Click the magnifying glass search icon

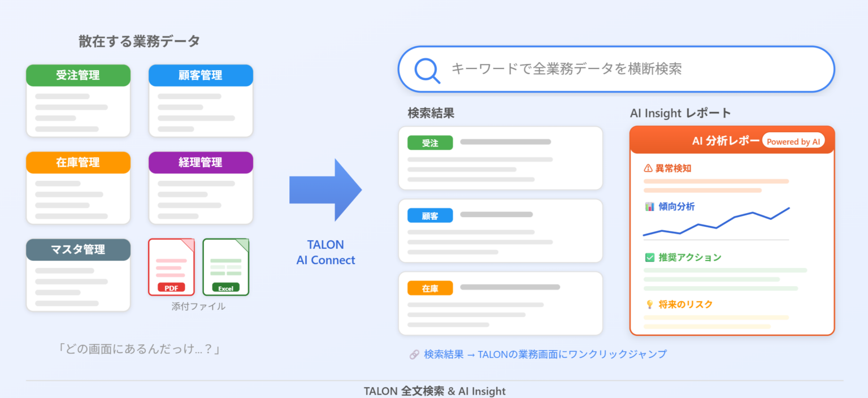tap(427, 70)
